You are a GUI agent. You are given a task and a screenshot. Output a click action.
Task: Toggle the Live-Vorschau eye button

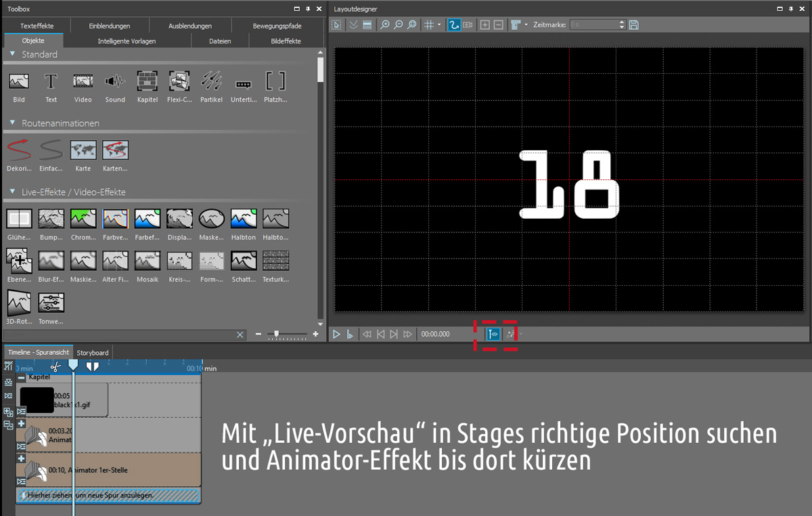tap(493, 334)
